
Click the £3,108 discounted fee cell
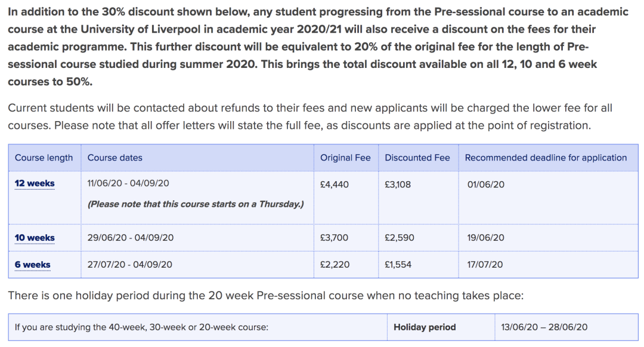pos(398,185)
